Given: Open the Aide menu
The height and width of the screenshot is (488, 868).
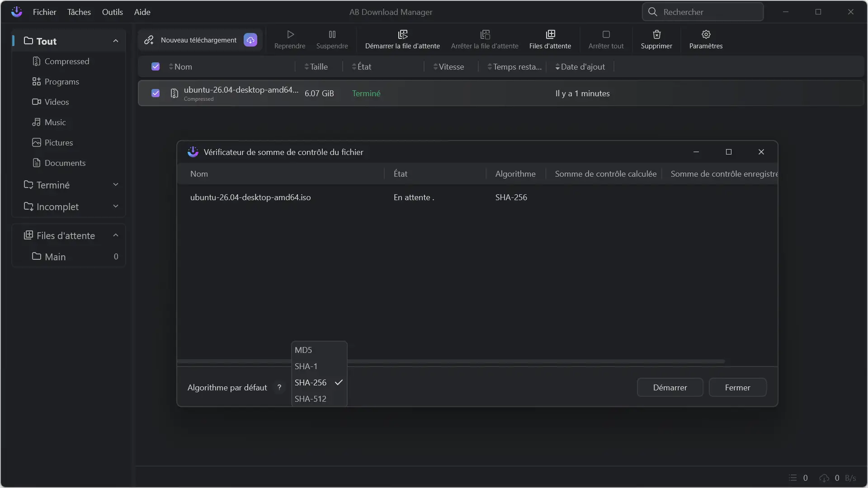Looking at the screenshot, I should 142,12.
